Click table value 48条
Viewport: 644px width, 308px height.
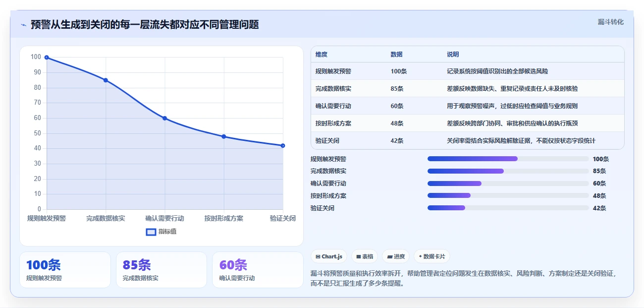(397, 123)
